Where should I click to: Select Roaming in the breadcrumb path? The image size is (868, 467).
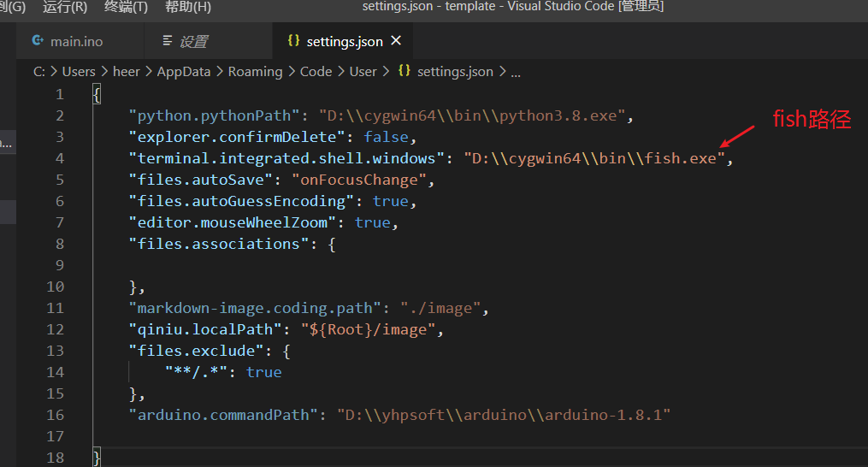(255, 72)
